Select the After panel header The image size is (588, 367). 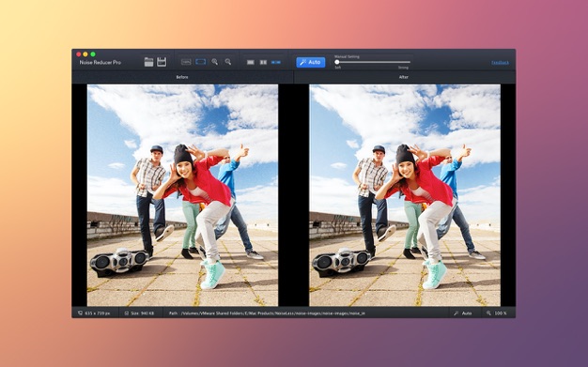tap(404, 77)
